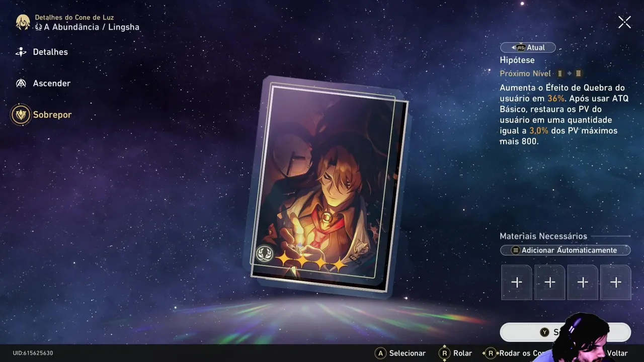This screenshot has height=362, width=644.
Task: Click Materiais Necessários heading
Action: 543,236
